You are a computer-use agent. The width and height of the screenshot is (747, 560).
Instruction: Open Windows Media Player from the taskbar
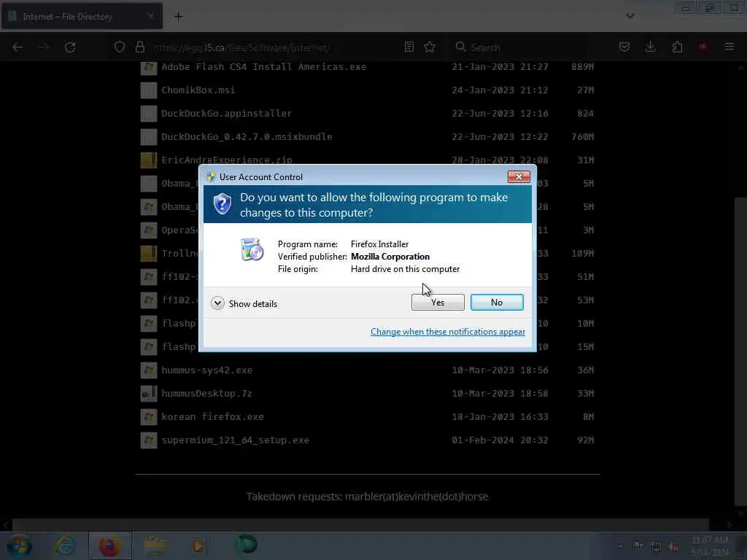(x=198, y=545)
